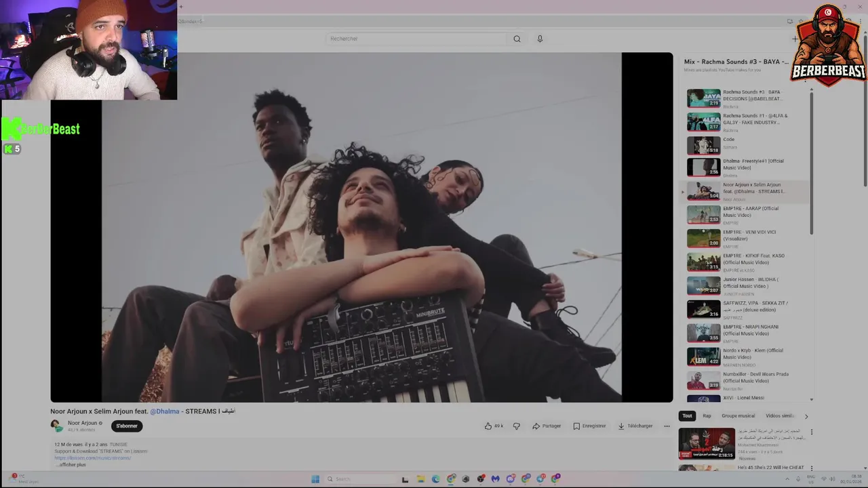Click the playlist panel scrollbar
Image resolution: width=868 pixels, height=488 pixels.
pos(812,163)
